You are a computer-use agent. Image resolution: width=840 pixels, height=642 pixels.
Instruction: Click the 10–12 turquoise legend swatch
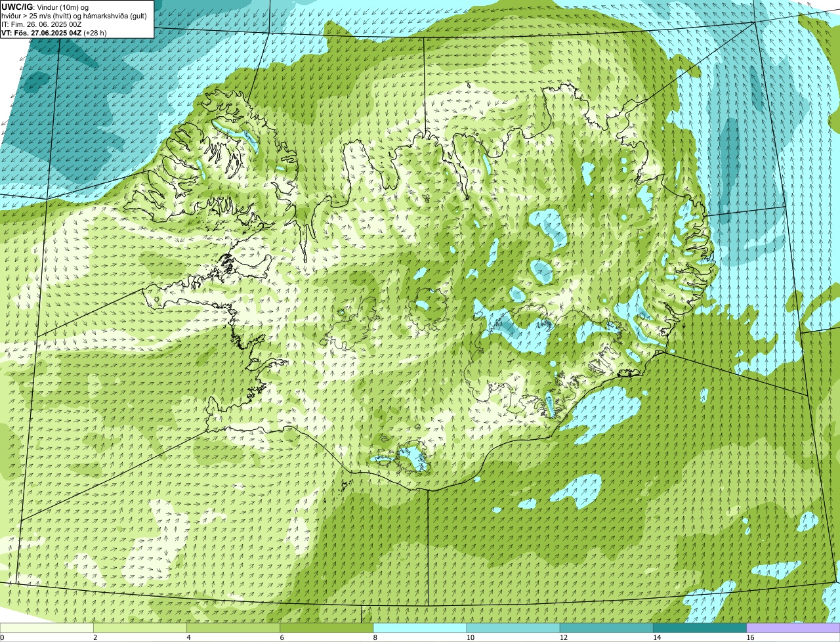coord(513,628)
